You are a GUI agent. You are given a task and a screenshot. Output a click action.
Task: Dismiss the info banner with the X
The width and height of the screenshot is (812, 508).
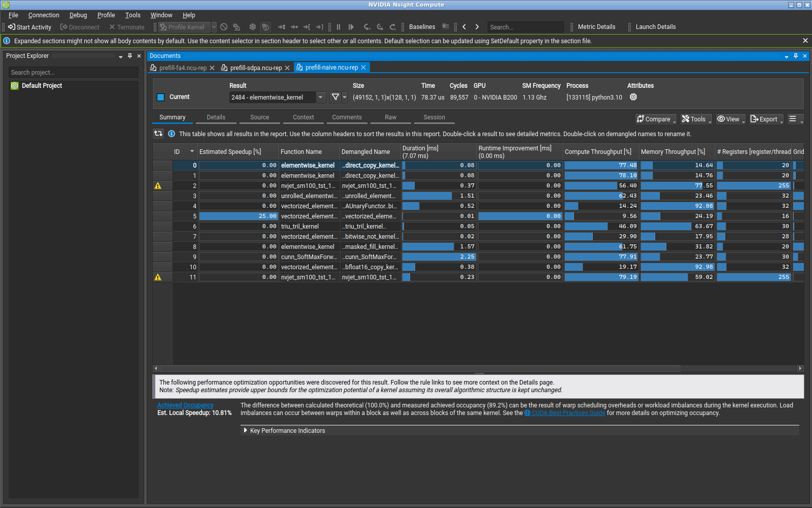tap(805, 41)
